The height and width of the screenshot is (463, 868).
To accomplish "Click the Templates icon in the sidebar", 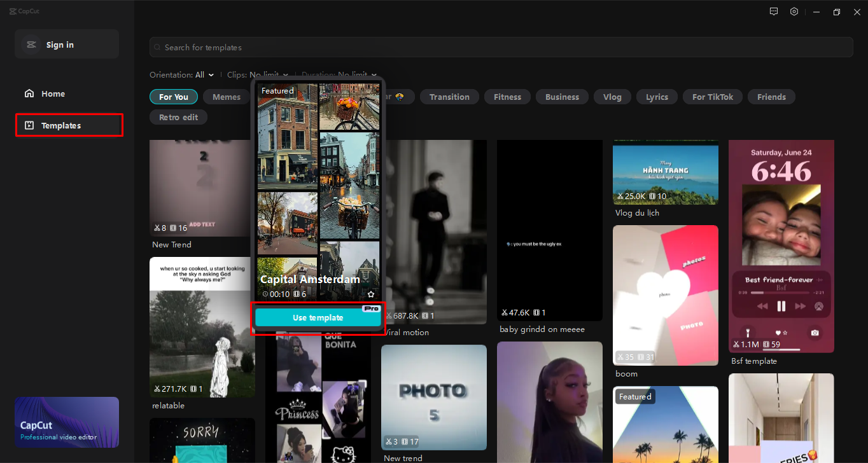I will 30,125.
